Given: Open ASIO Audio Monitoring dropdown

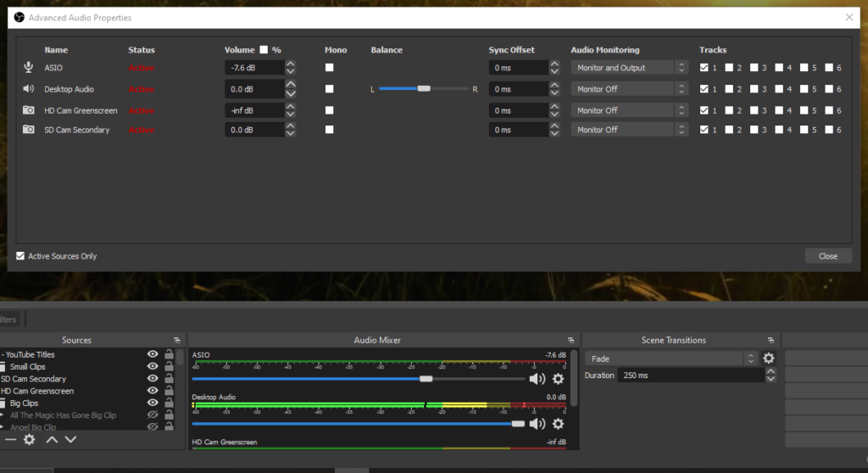Looking at the screenshot, I should point(630,68).
